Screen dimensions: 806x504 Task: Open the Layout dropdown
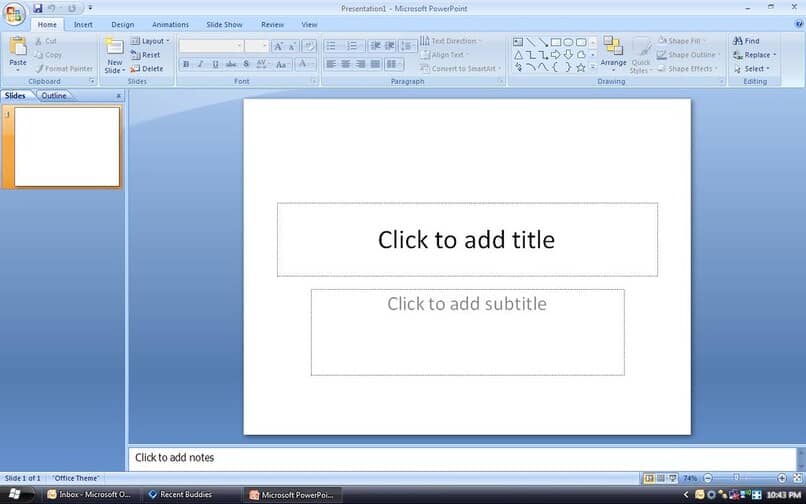pyautogui.click(x=150, y=41)
